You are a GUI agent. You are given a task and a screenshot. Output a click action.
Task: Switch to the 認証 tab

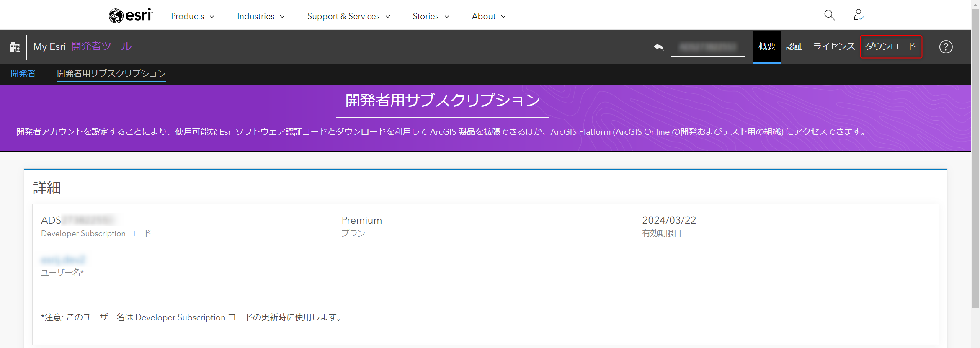pos(794,46)
